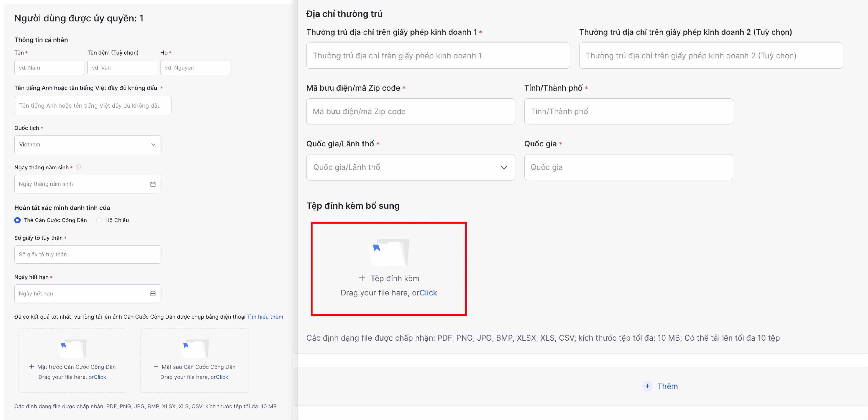Click the Quốc gia text input field
This screenshot has width=868, height=420.
point(628,167)
